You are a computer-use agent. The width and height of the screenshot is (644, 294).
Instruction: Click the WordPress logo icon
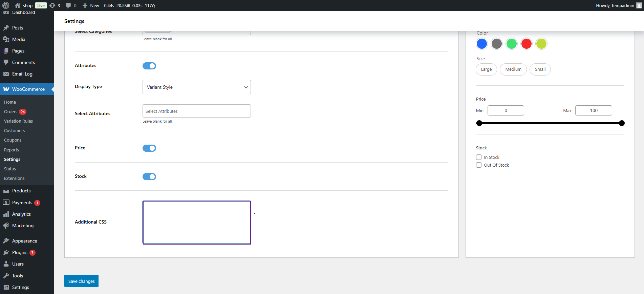pyautogui.click(x=6, y=5)
